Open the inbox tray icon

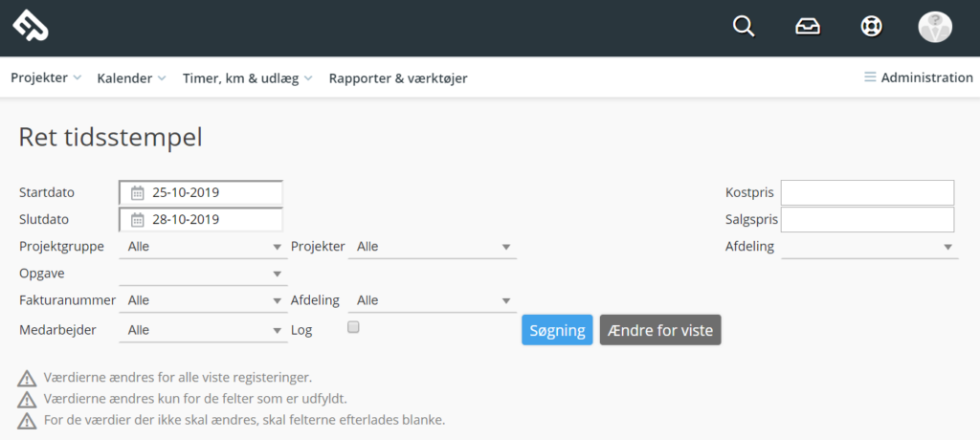click(808, 26)
